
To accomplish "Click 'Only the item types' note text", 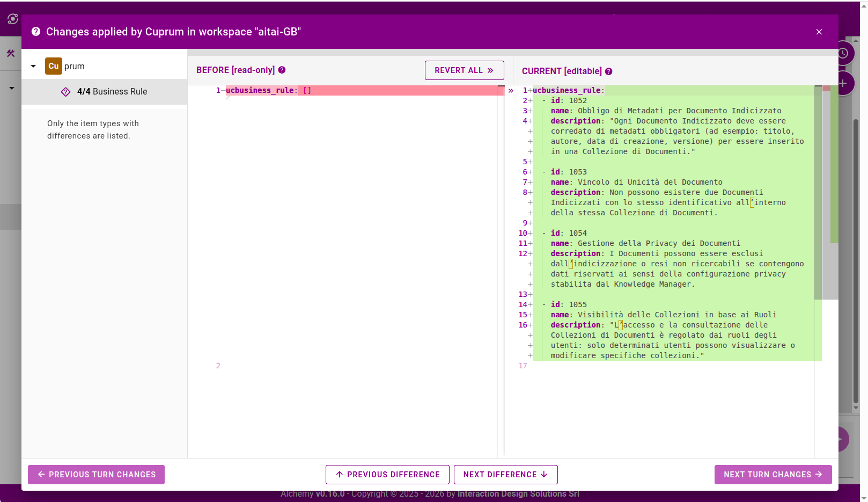I will coord(93,129).
